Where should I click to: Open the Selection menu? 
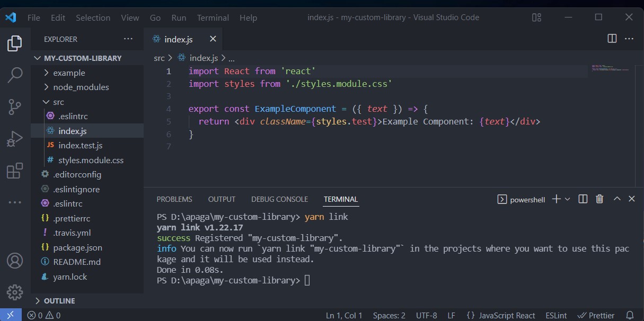point(93,17)
